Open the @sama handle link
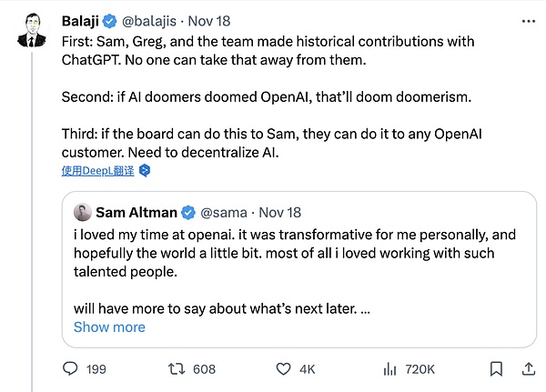546x392 pixels. coord(224,213)
